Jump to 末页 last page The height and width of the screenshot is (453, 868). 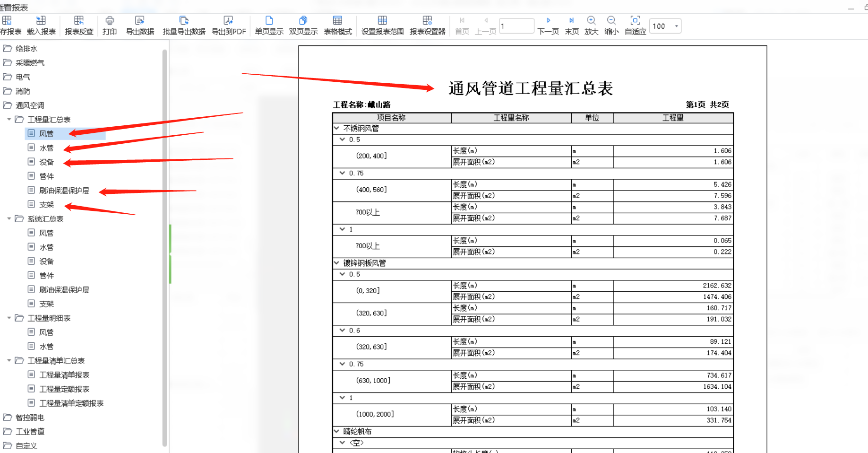point(572,26)
